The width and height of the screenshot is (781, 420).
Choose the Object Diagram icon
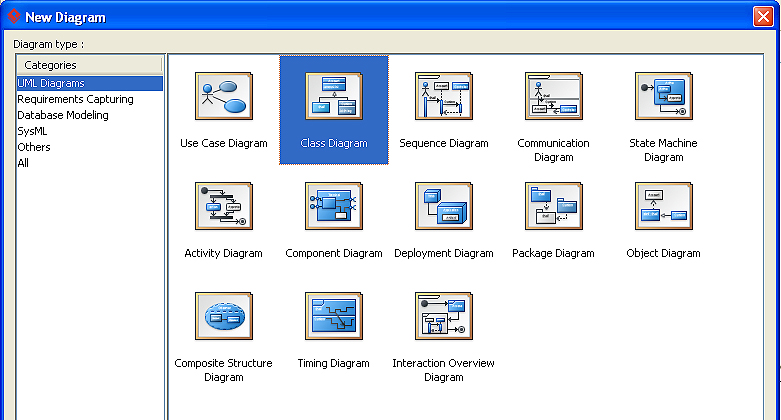(663, 207)
